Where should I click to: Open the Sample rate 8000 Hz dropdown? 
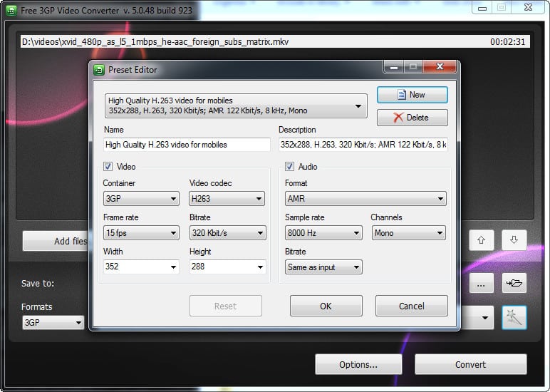[x=323, y=233]
